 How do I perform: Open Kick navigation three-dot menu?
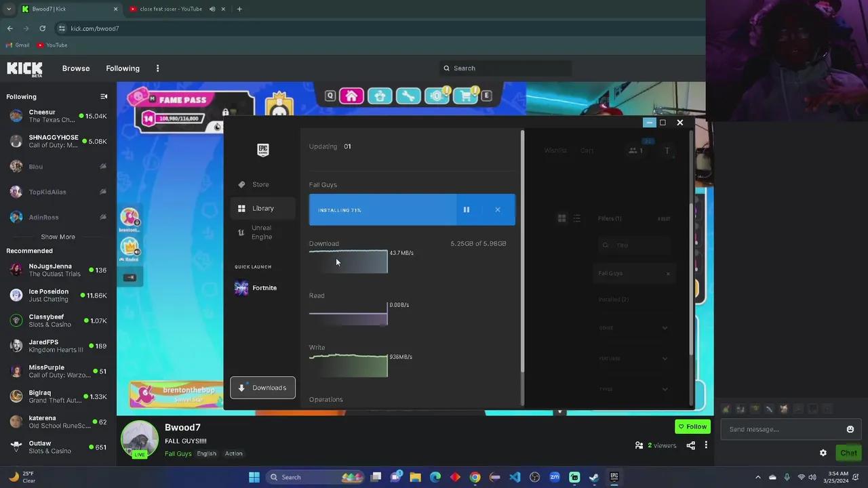[x=157, y=68]
